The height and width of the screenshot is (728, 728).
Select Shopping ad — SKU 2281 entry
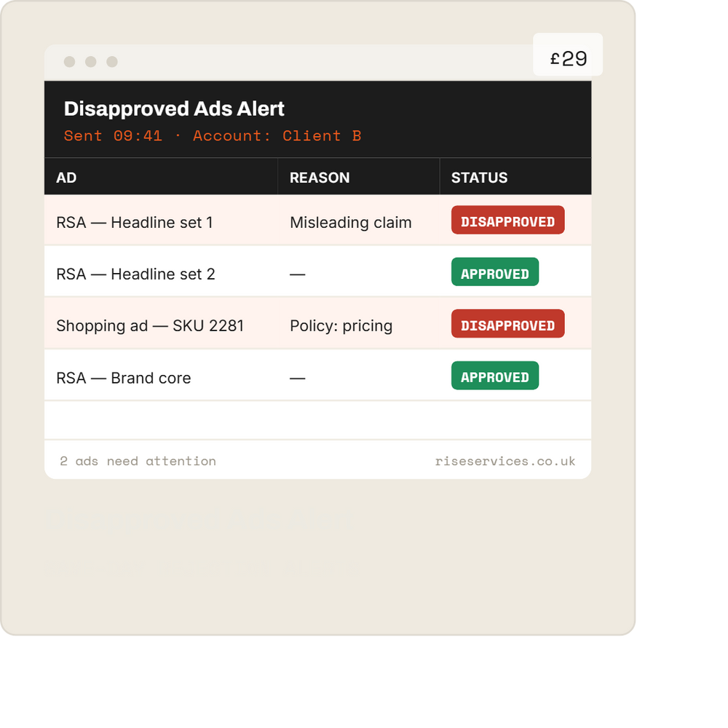pos(150,326)
